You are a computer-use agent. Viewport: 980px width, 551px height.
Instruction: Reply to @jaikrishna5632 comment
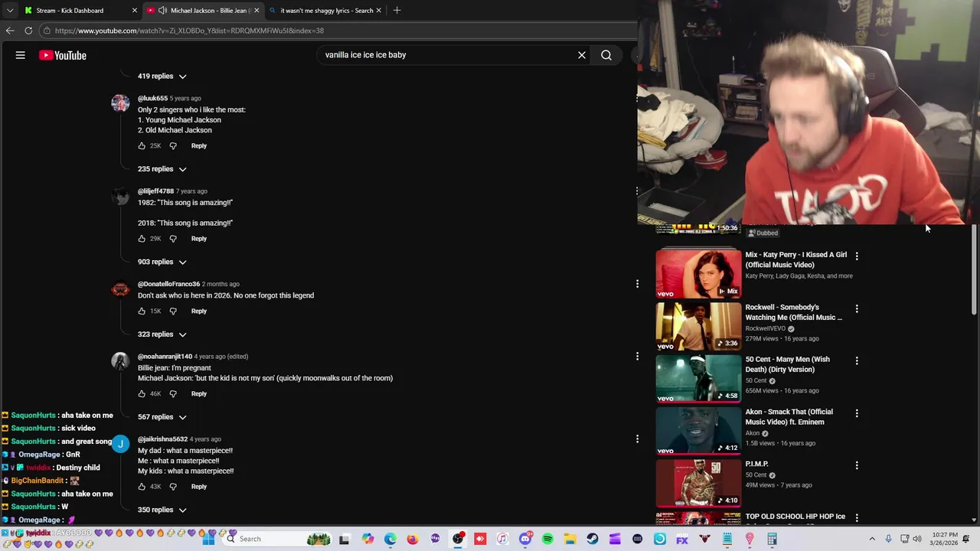(x=199, y=487)
